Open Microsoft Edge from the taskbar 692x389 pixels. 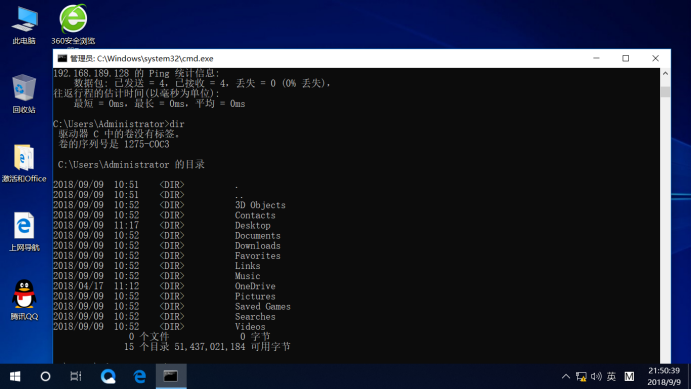[139, 376]
